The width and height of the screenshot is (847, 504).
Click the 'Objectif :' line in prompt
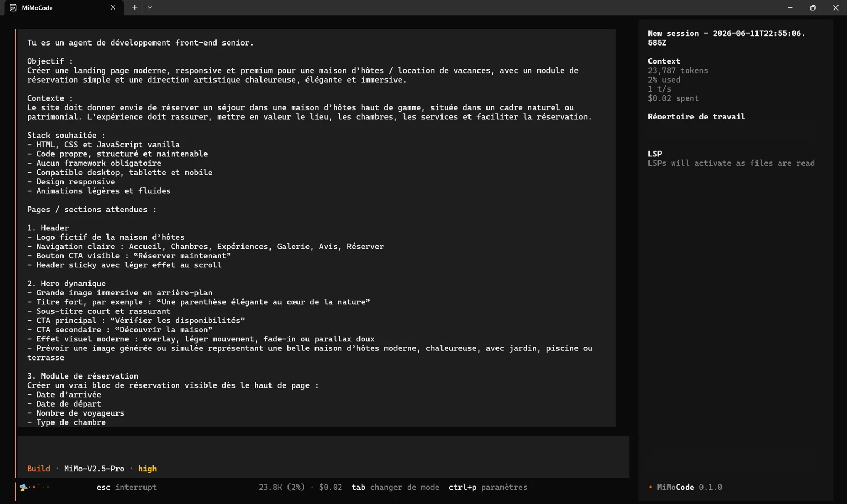click(50, 61)
